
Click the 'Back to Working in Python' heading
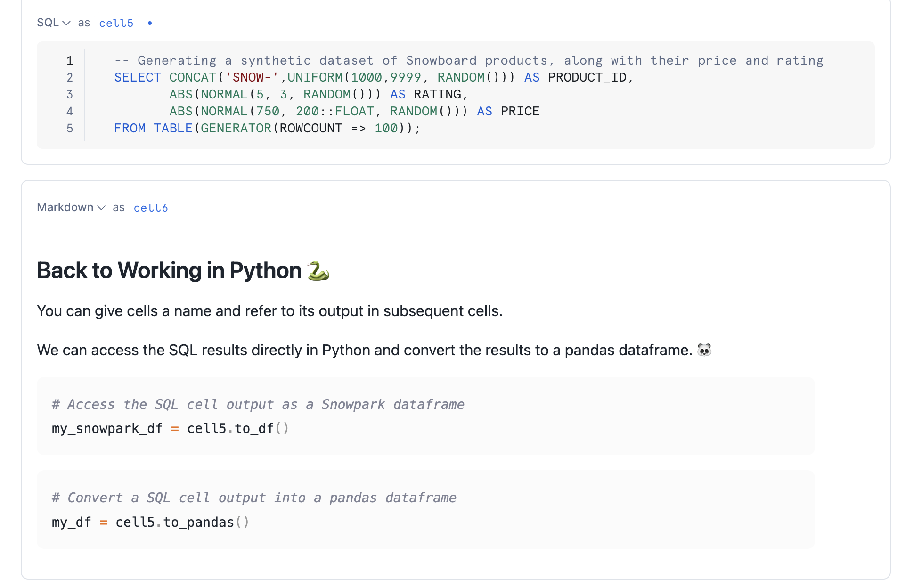point(169,271)
